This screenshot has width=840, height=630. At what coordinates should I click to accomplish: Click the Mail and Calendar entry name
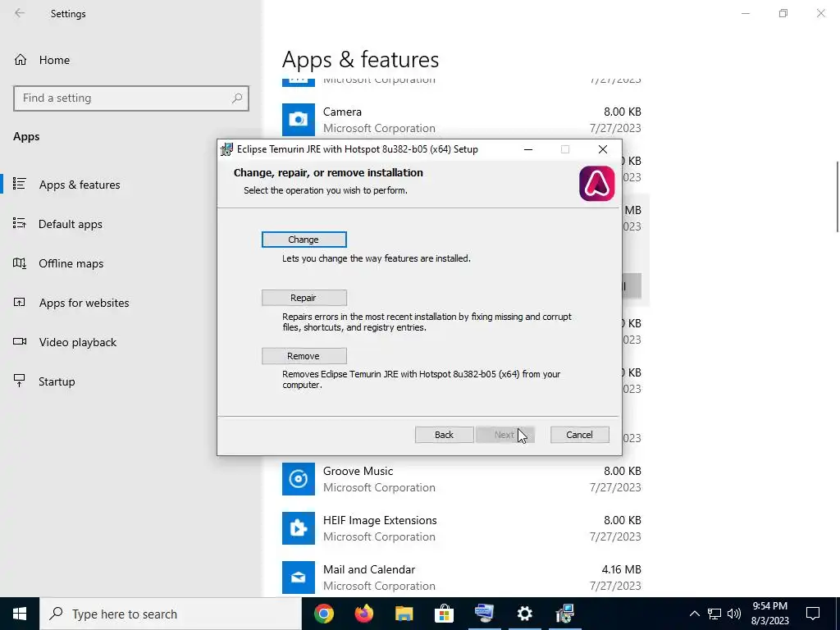(369, 569)
